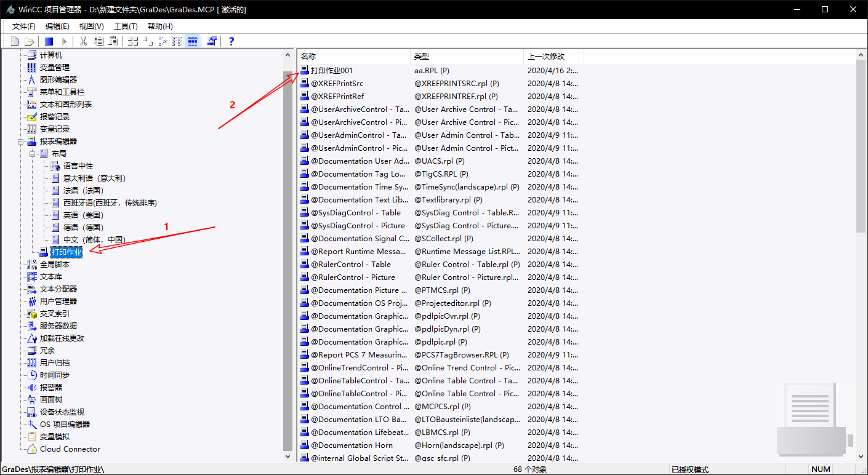Switch to Small Icons view
This screenshot has width=868, height=475.
click(148, 41)
